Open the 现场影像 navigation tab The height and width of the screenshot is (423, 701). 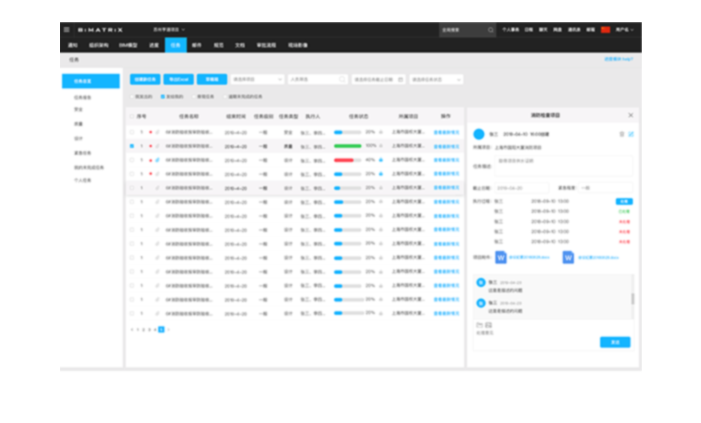tap(298, 45)
